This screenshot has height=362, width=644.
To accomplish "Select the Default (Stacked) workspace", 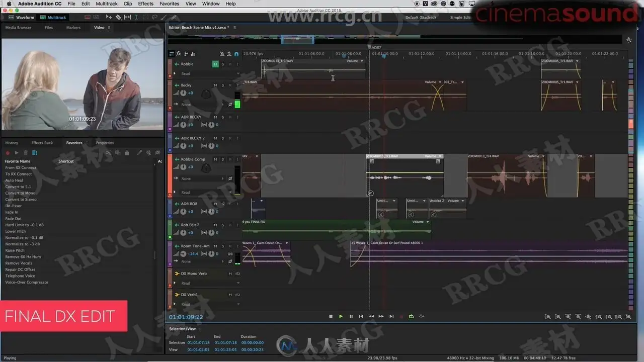I will (421, 17).
